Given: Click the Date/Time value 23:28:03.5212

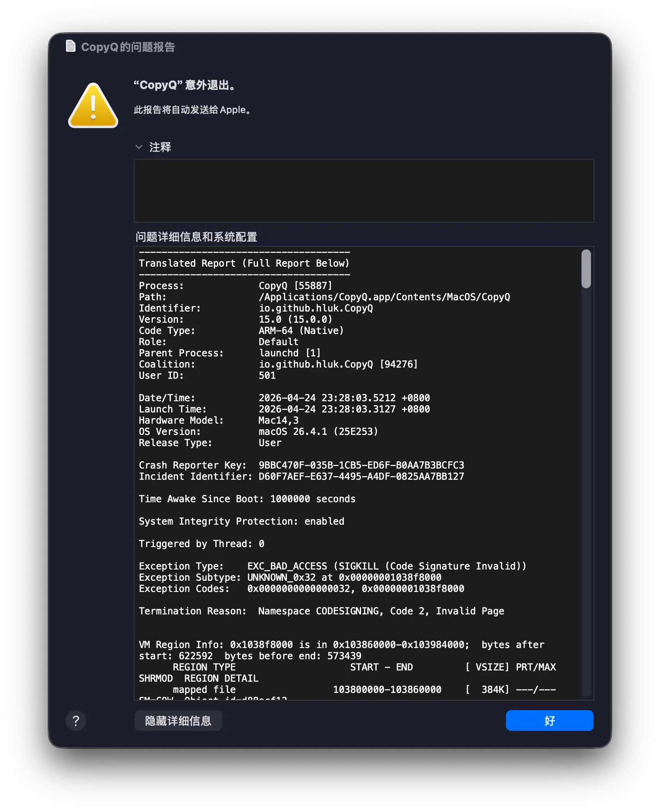Looking at the screenshot, I should (344, 398).
